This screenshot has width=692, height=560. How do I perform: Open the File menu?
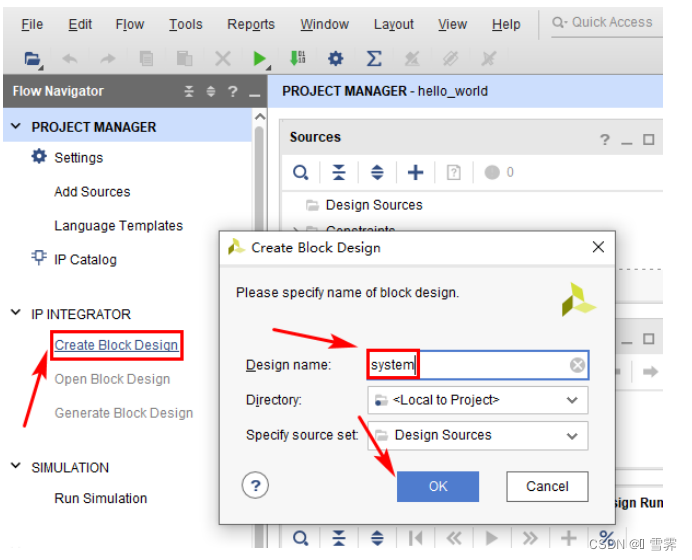[x=32, y=24]
